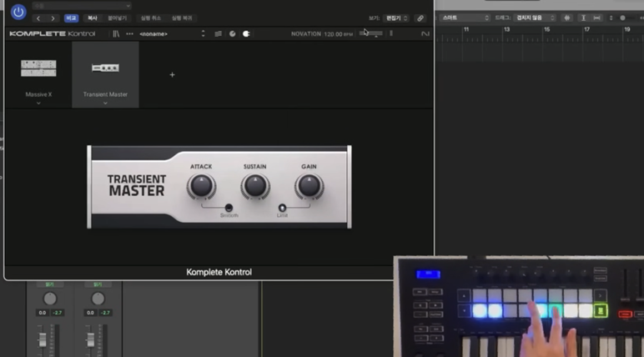Click the Attack knob
This screenshot has height=357, width=644.
pyautogui.click(x=201, y=186)
